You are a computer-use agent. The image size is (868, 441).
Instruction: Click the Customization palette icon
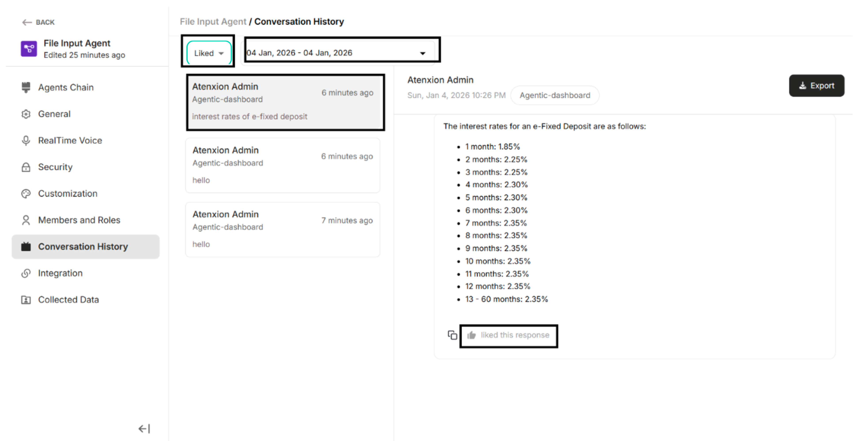26,194
